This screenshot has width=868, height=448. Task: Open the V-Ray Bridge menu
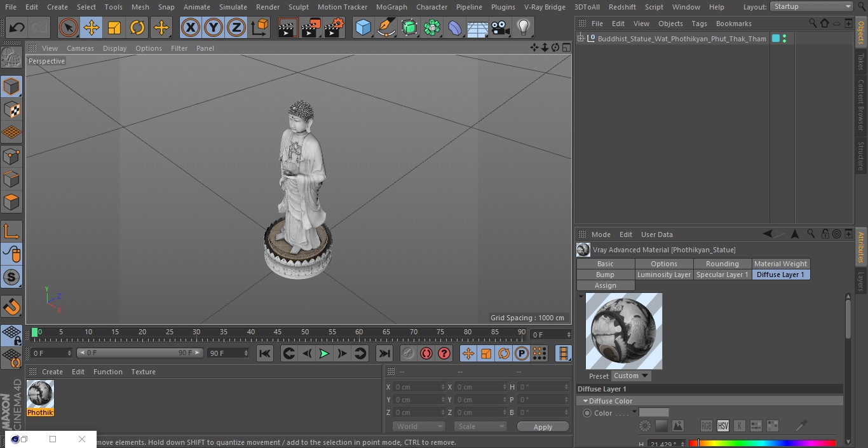pos(545,7)
